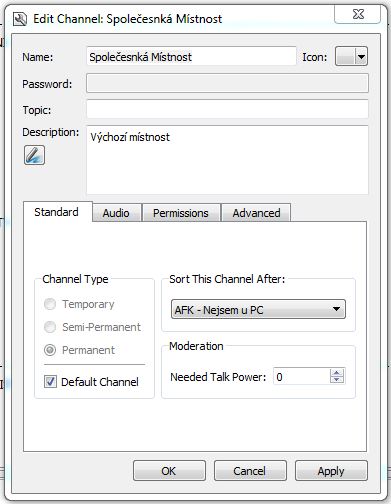Switch to the Audio tab

point(116,213)
